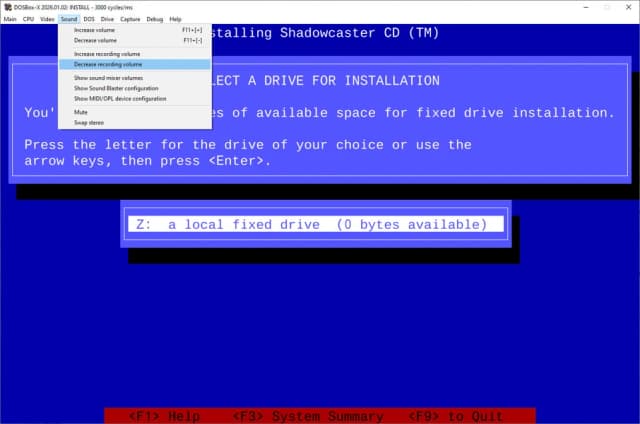Select Show Sound Blaster configuration
This screenshot has height=424, width=640.
(x=135, y=88)
